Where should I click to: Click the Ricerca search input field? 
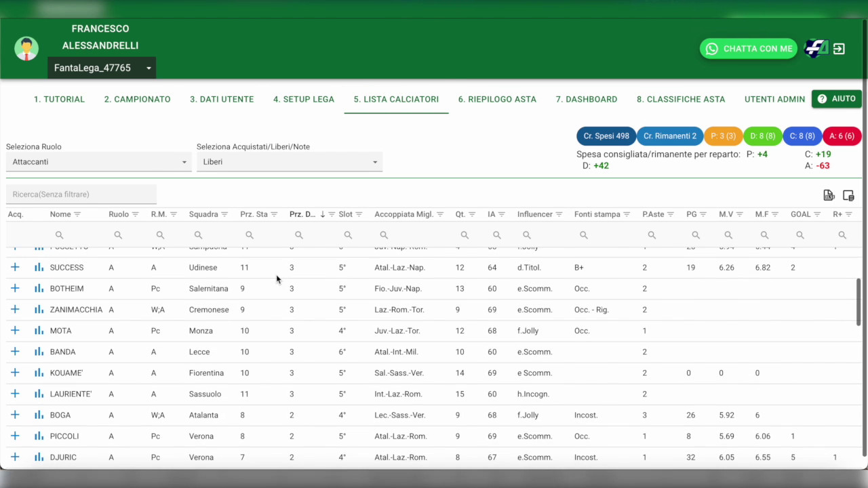pos(81,195)
